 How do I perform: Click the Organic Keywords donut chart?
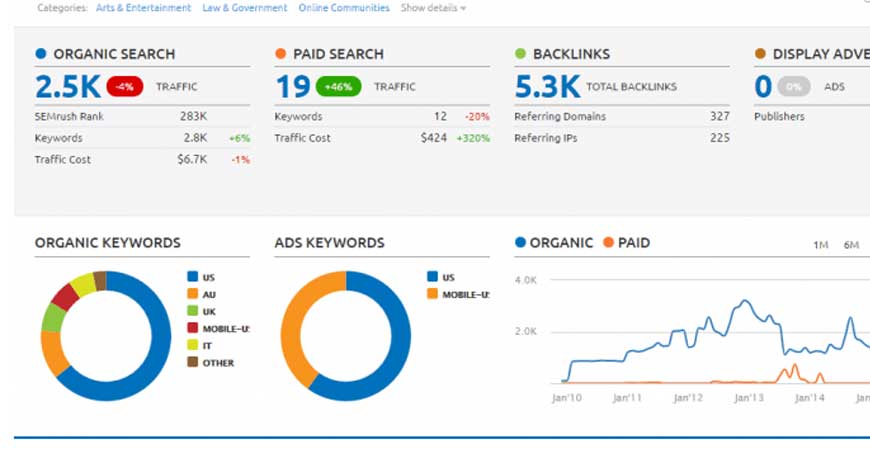(x=106, y=336)
